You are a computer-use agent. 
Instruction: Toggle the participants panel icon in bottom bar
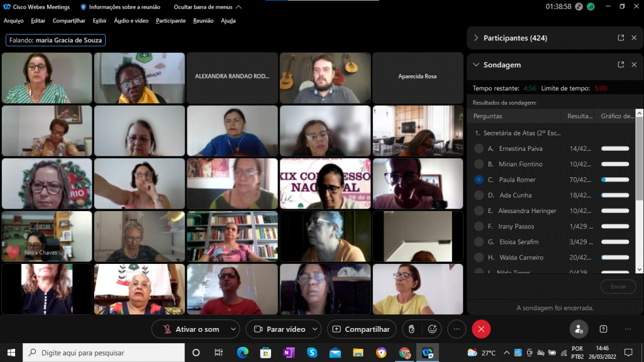click(x=579, y=329)
